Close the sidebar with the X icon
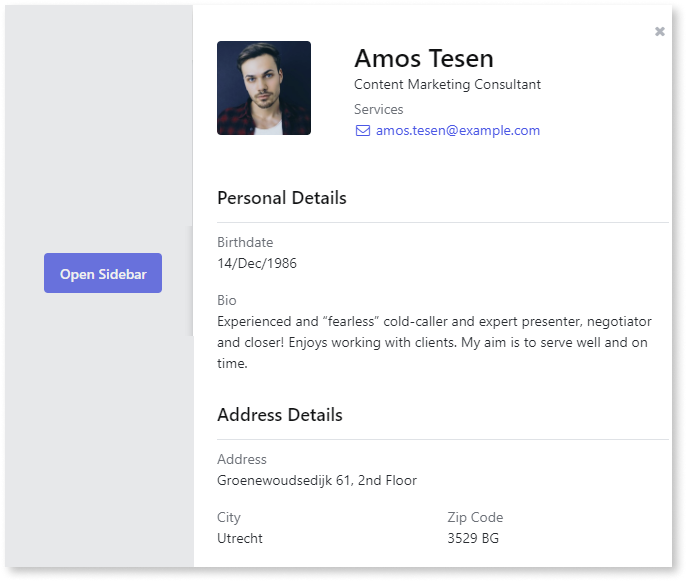687x582 pixels. click(660, 32)
